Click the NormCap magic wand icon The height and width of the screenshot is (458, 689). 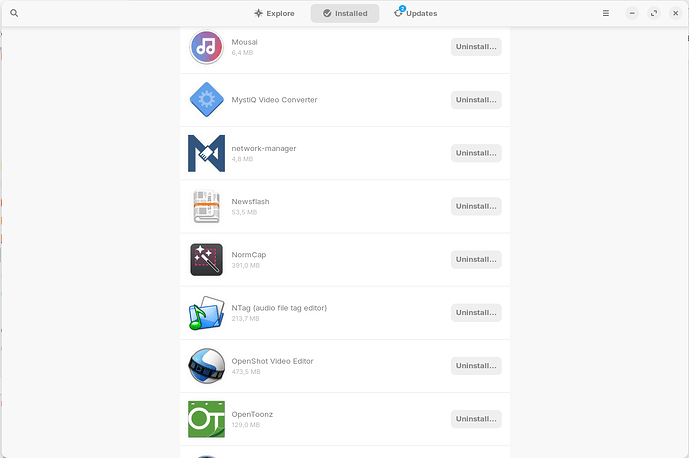pos(207,259)
